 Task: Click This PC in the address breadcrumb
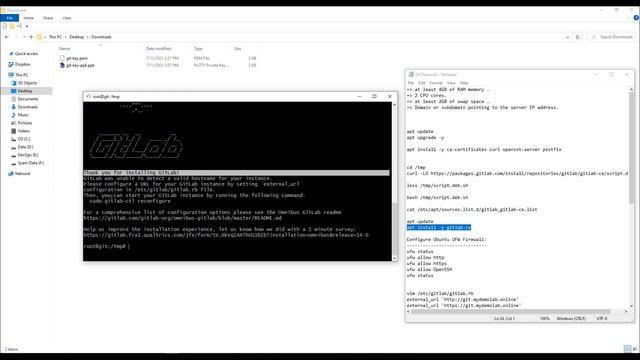point(55,37)
